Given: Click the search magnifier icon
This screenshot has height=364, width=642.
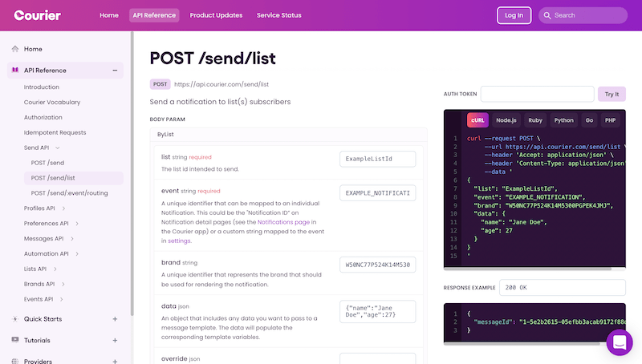Looking at the screenshot, I should coord(545,15).
